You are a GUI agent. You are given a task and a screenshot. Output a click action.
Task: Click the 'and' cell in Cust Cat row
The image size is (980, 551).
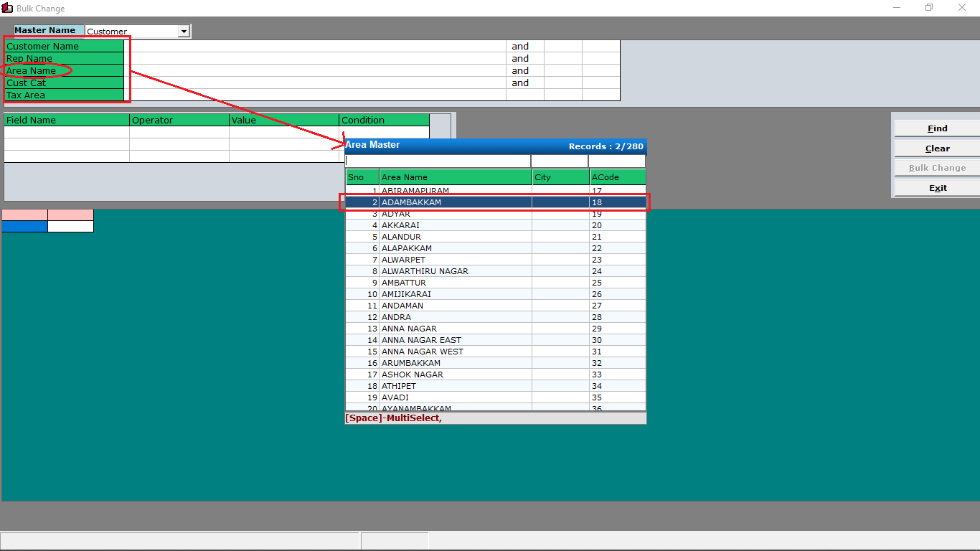tap(525, 83)
